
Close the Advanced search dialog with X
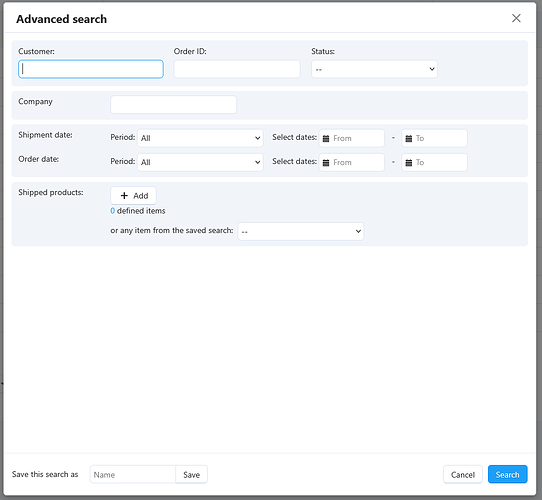tap(516, 18)
